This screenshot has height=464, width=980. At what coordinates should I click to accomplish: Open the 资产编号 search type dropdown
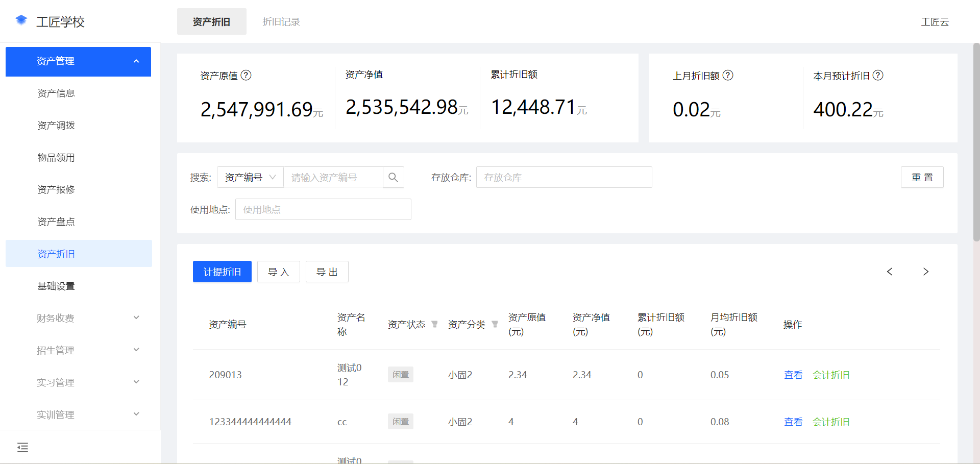tap(250, 177)
